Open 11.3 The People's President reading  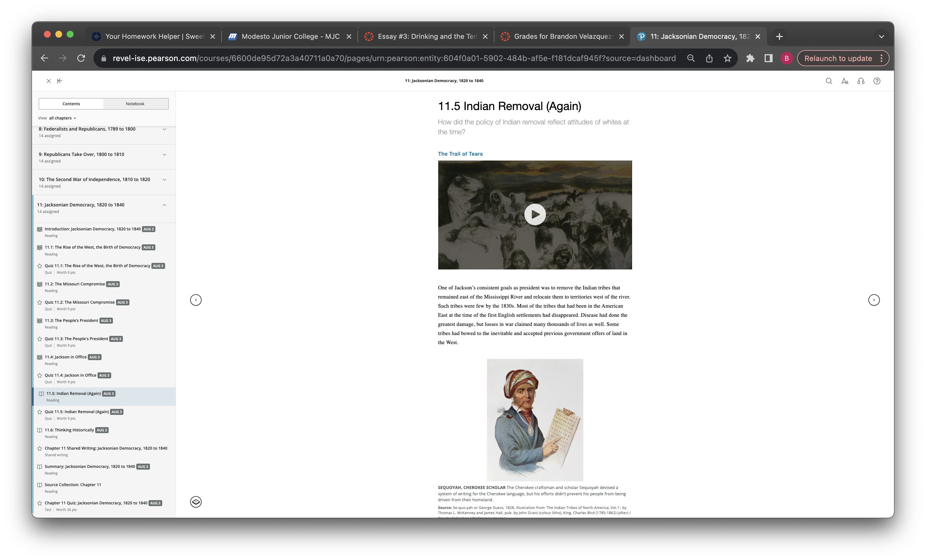(71, 320)
